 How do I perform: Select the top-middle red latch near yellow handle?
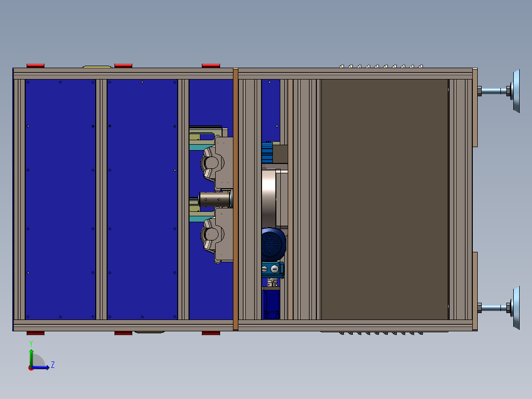123,66
